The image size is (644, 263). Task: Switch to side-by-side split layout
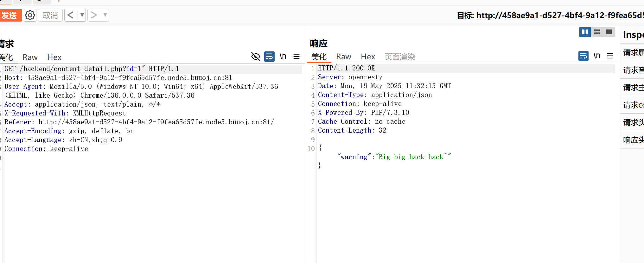585,32
